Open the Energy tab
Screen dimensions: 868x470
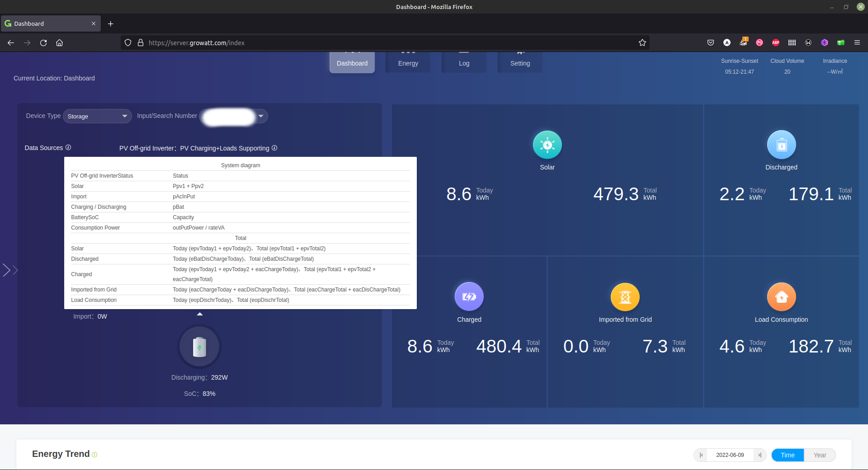click(408, 63)
